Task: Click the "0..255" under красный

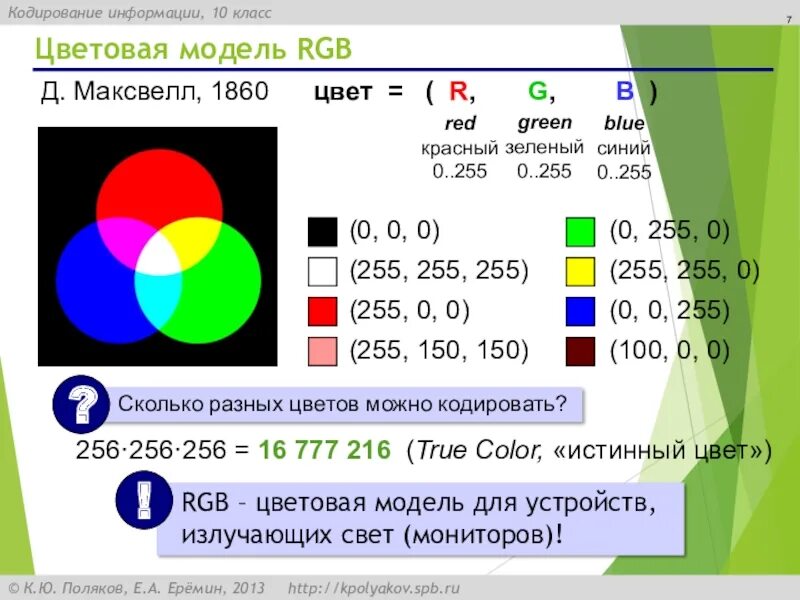Action: click(460, 171)
